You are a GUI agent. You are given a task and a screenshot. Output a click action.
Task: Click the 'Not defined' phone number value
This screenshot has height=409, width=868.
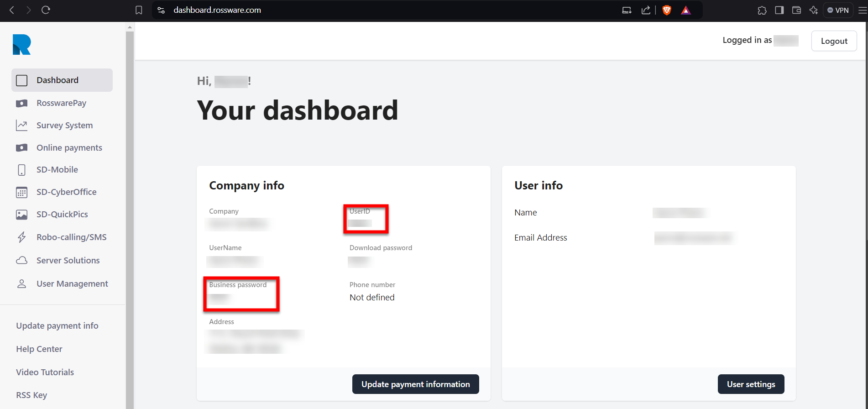[x=372, y=298]
